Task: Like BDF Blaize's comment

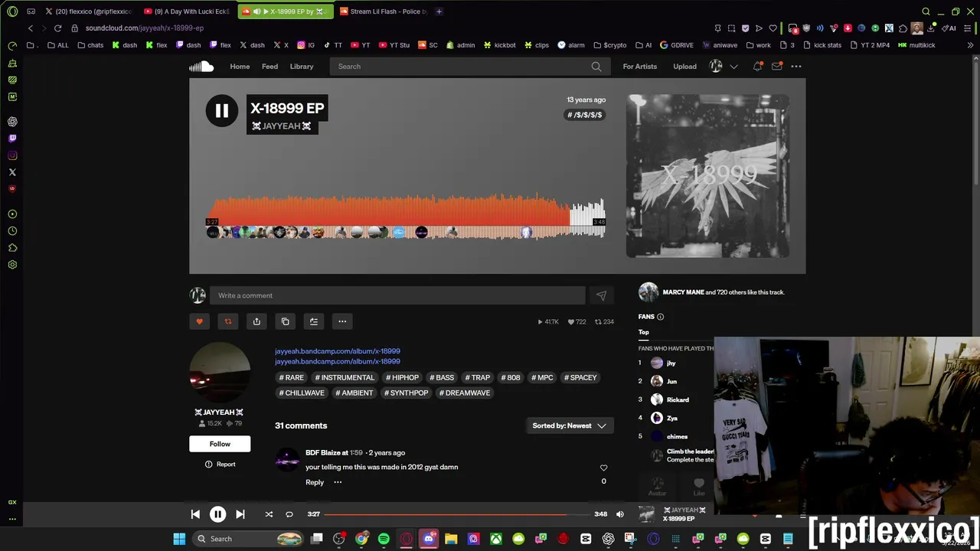Action: [x=603, y=468]
